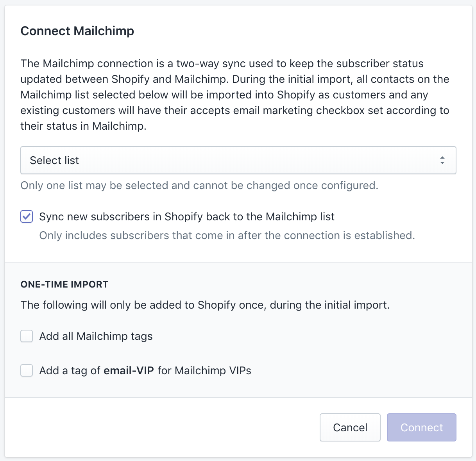Enable Add all Mailchimp tags checkbox
Viewport: 476px width, 461px height.
click(x=27, y=336)
